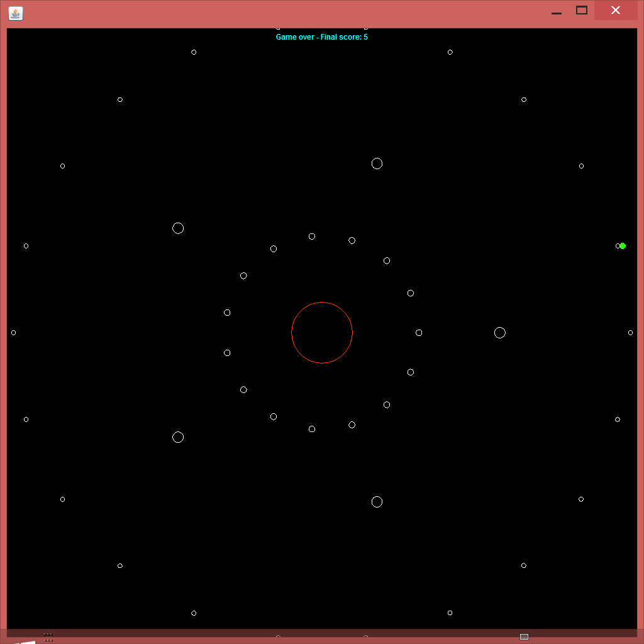
Task: Close the Java game window
Action: tap(615, 10)
